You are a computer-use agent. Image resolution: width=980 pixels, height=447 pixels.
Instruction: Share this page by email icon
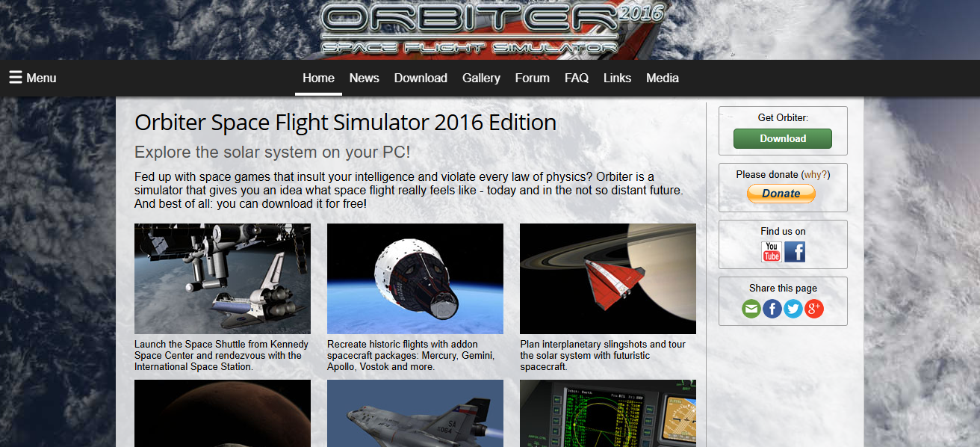tap(751, 309)
